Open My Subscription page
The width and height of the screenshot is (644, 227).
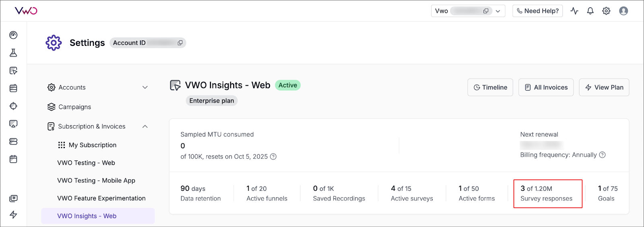click(x=92, y=145)
